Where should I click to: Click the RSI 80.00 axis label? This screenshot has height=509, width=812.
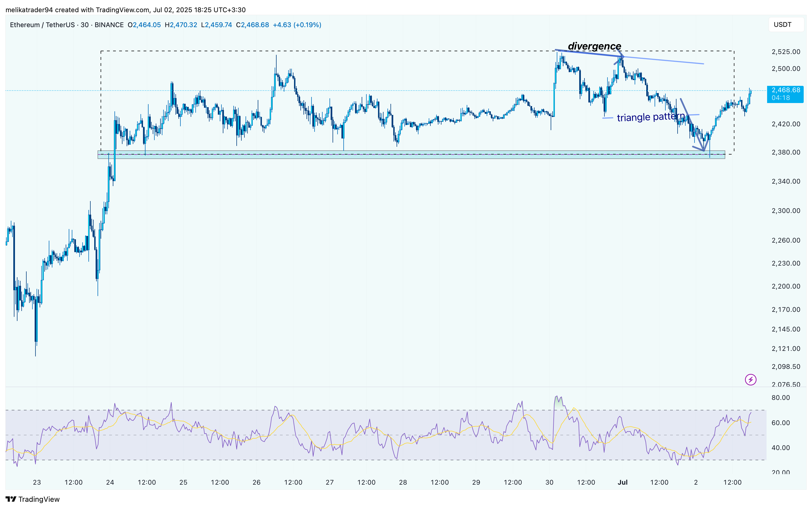point(781,398)
